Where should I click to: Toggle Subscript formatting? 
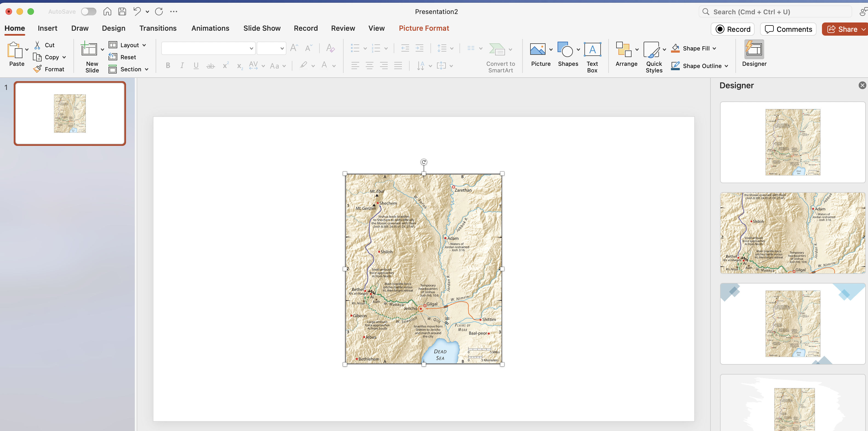[239, 66]
